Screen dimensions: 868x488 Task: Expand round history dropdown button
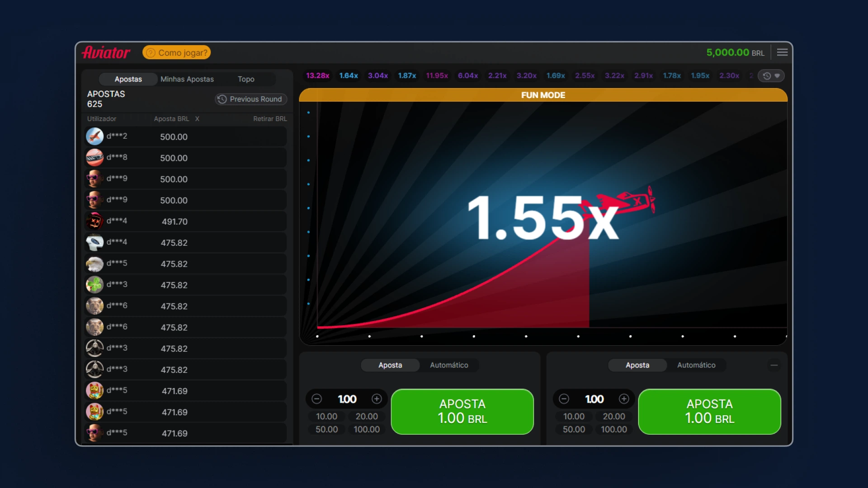(x=771, y=76)
